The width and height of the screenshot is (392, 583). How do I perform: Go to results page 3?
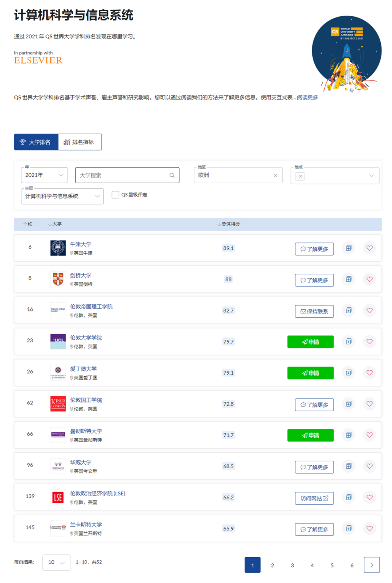(292, 565)
